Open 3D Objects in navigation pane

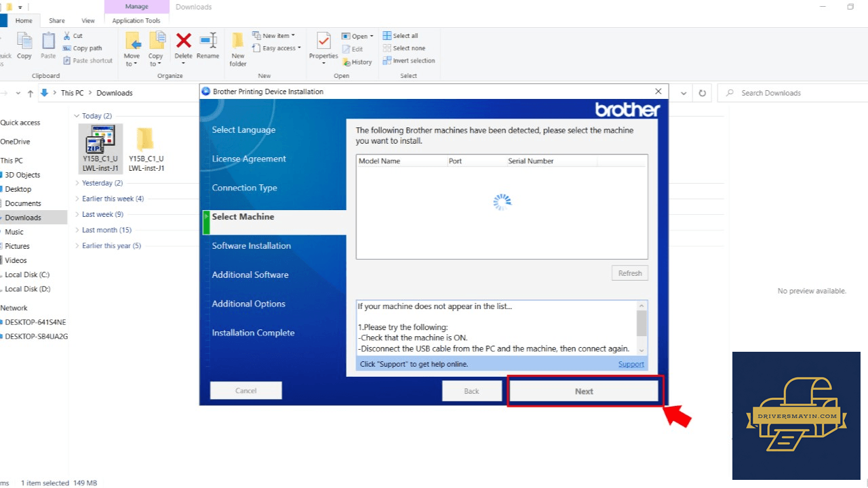(22, 175)
